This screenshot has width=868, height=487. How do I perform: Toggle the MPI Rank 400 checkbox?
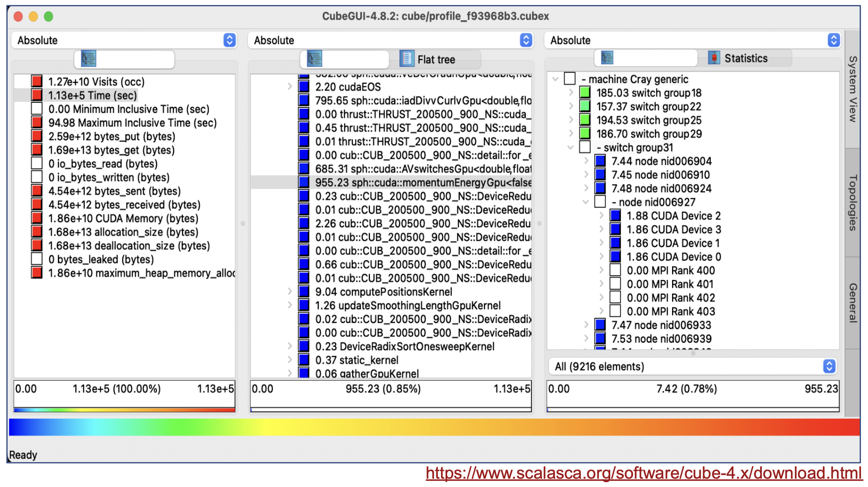615,270
